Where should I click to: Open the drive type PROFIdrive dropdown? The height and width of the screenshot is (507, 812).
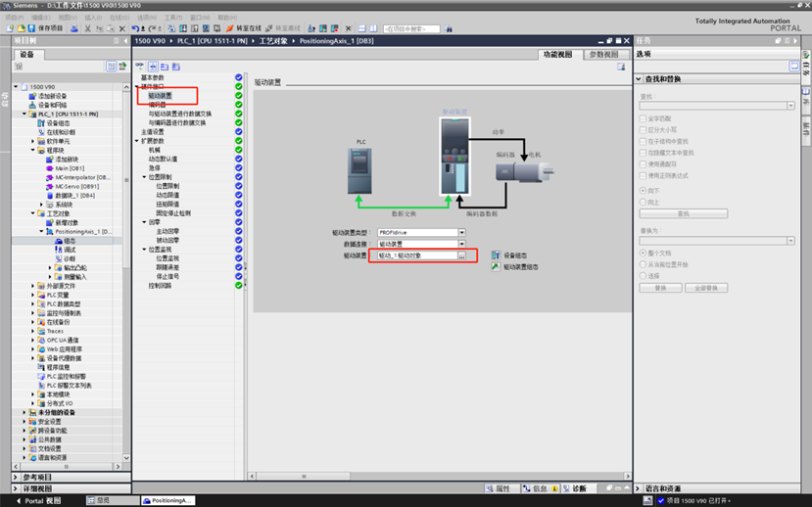point(462,232)
